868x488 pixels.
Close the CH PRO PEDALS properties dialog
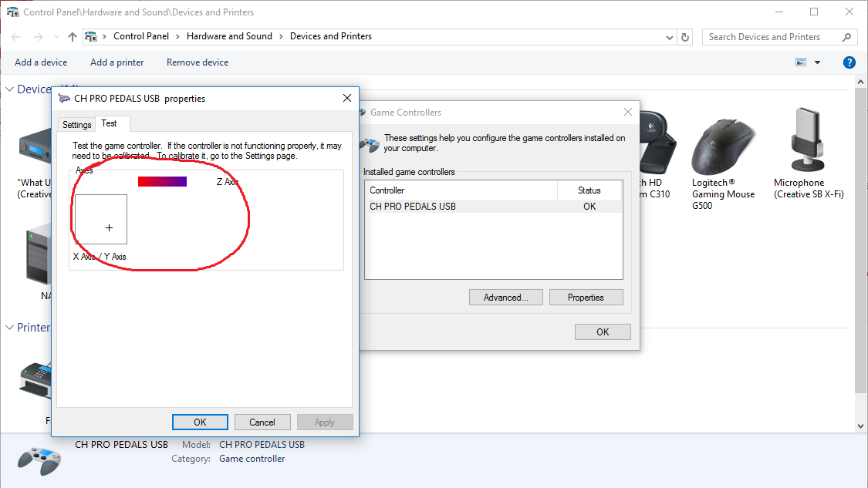347,98
